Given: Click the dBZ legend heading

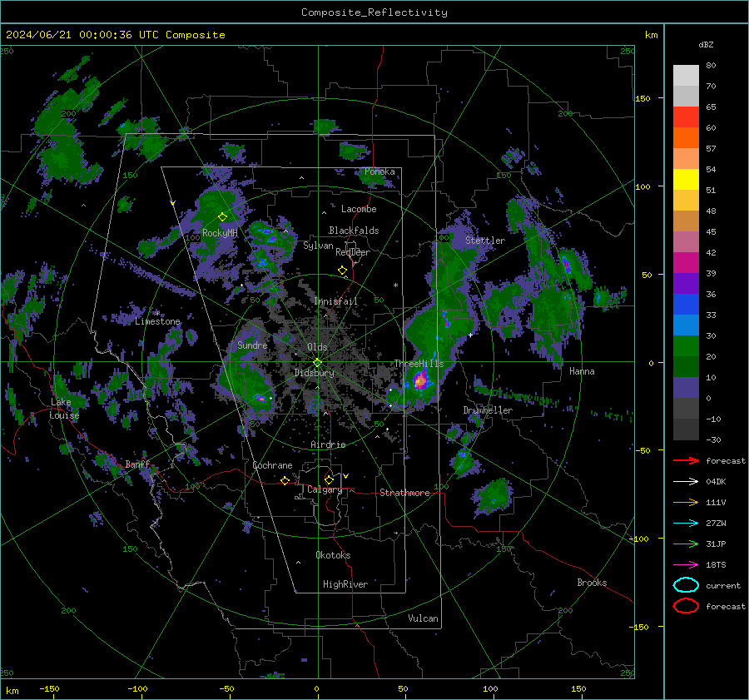Looking at the screenshot, I should [706, 45].
